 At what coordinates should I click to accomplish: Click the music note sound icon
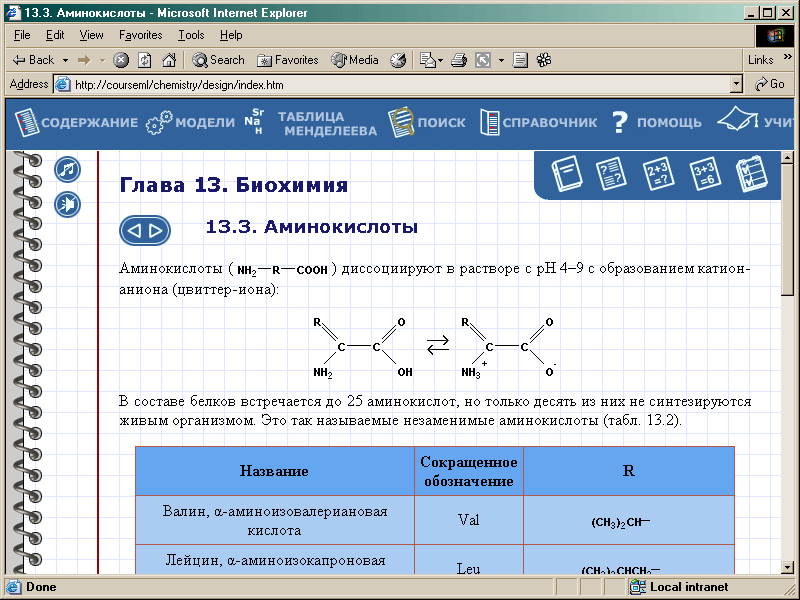67,169
